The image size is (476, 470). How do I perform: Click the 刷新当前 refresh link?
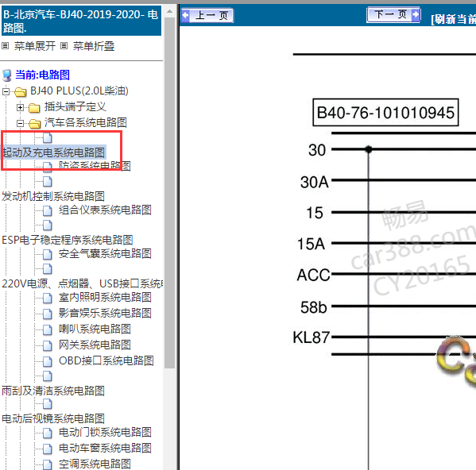[453, 19]
